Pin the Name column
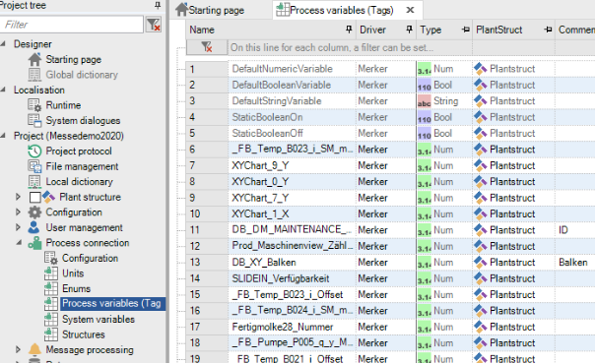596x364 pixels. click(349, 30)
